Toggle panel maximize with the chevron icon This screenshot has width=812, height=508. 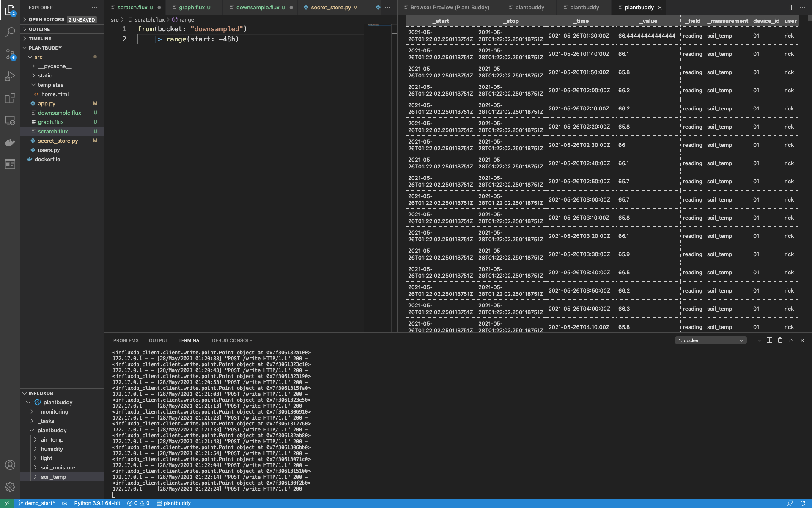point(791,340)
